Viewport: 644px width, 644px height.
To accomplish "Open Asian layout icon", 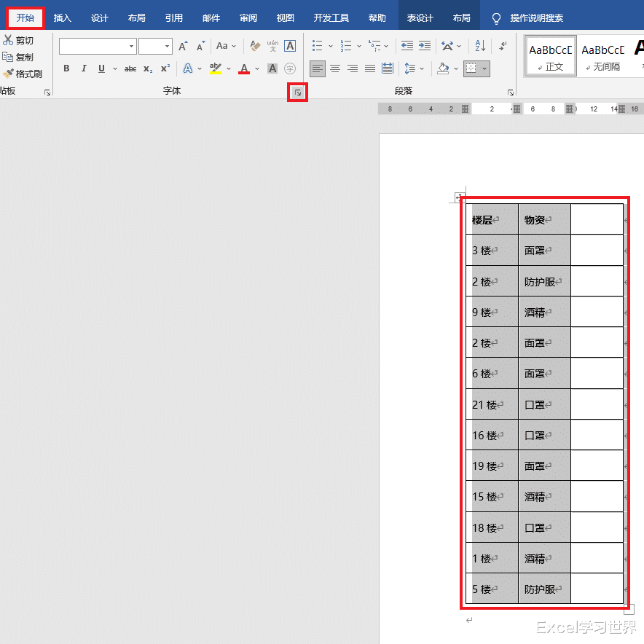I will pyautogui.click(x=447, y=46).
